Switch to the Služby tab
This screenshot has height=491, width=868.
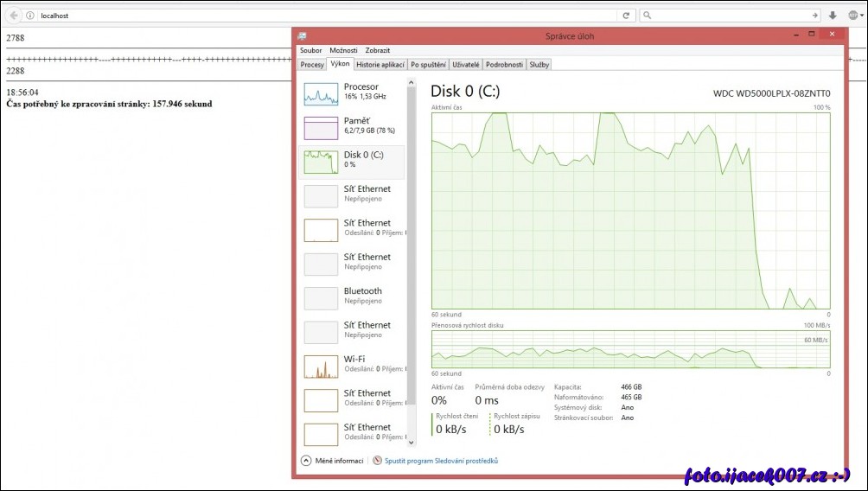point(539,65)
